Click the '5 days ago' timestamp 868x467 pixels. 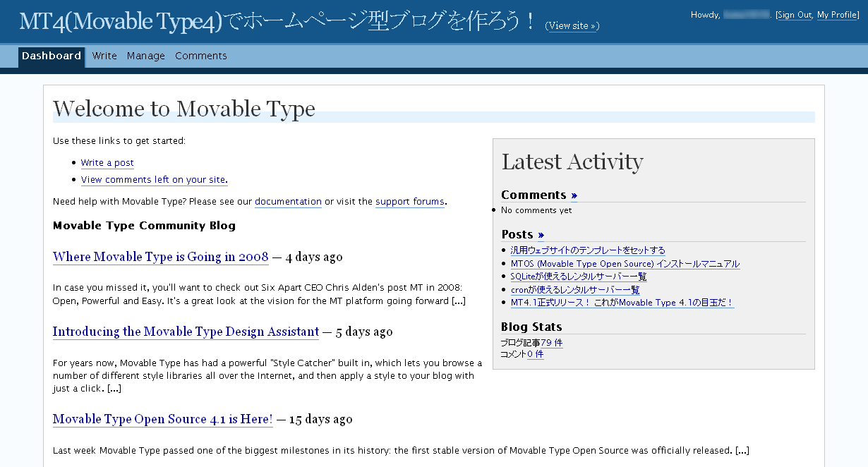click(364, 332)
